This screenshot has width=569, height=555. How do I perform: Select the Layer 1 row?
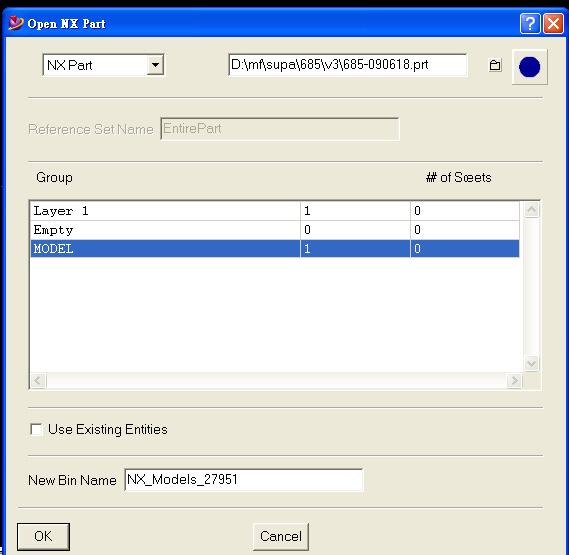tap(275, 211)
